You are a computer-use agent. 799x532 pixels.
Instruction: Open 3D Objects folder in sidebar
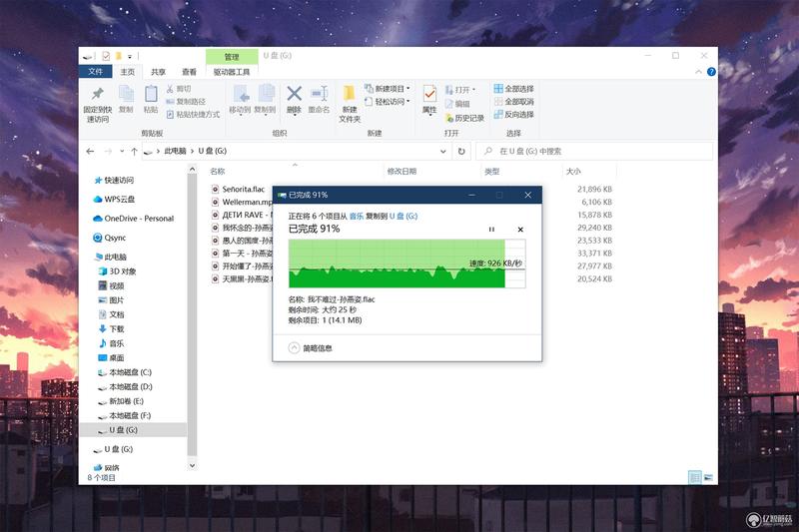117,271
